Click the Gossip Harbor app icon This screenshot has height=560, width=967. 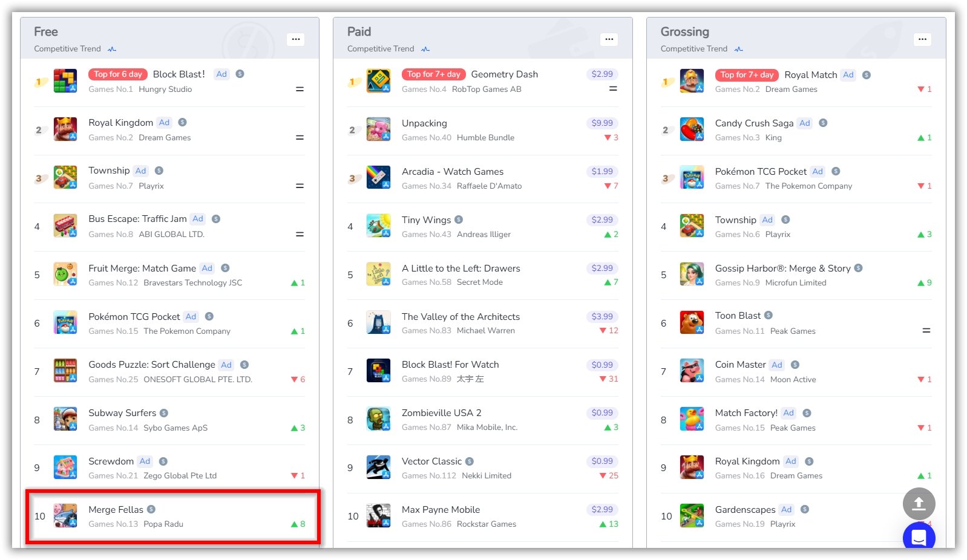(x=692, y=275)
